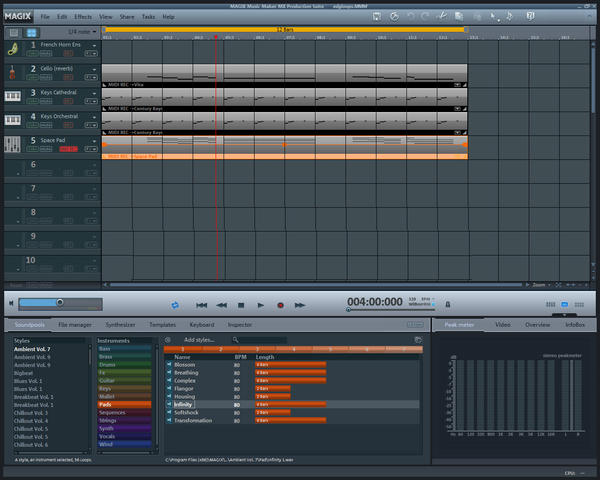This screenshot has height=480, width=600.
Task: Toggle record arm on Keys Cathedral track
Action: [68, 101]
